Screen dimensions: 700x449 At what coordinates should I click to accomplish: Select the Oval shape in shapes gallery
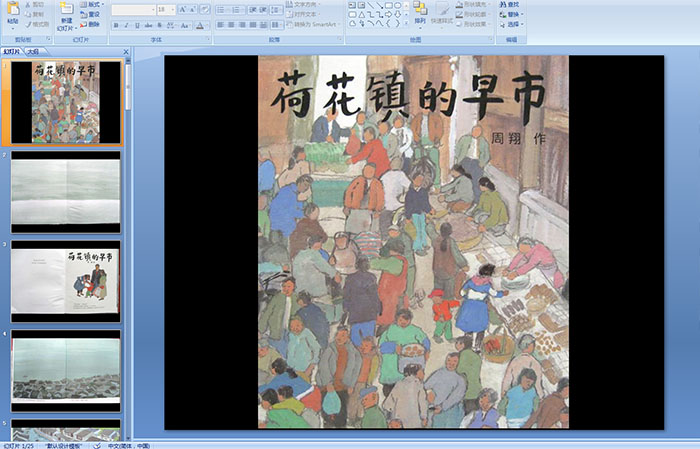[397, 5]
